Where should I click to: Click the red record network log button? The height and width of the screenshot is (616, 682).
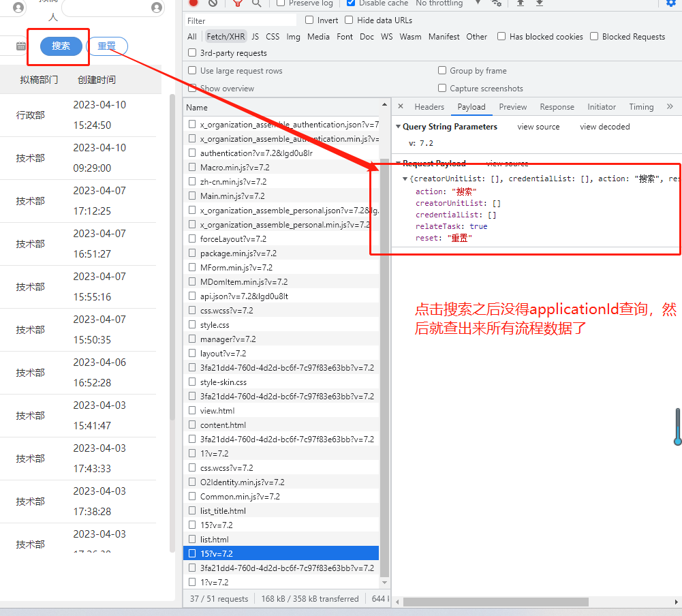193,3
